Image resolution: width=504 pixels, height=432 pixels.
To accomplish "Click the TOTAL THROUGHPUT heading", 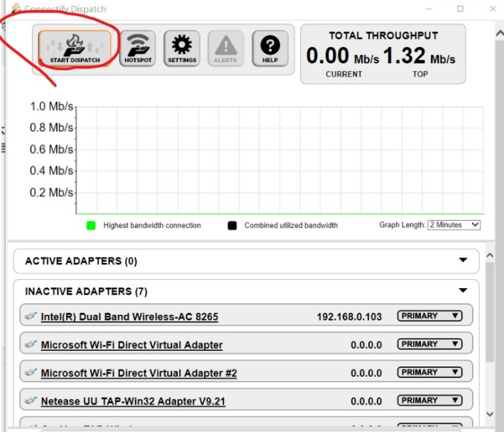I will point(383,35).
